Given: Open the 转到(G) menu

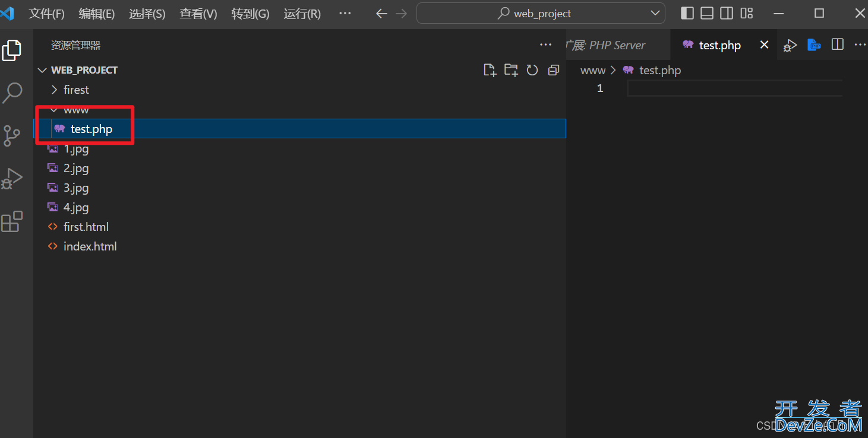Looking at the screenshot, I should 250,14.
